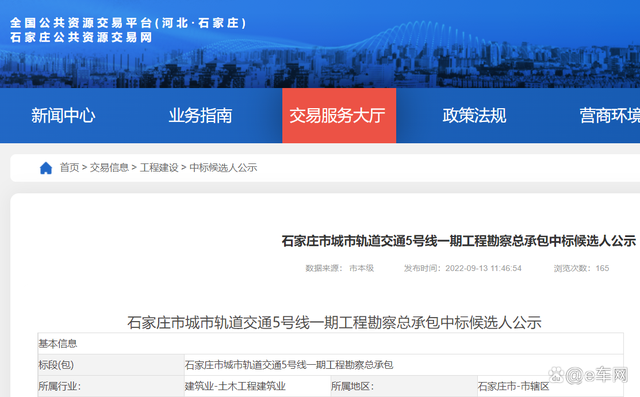Open the 新闻中心 menu item
640x397 pixels.
63,115
